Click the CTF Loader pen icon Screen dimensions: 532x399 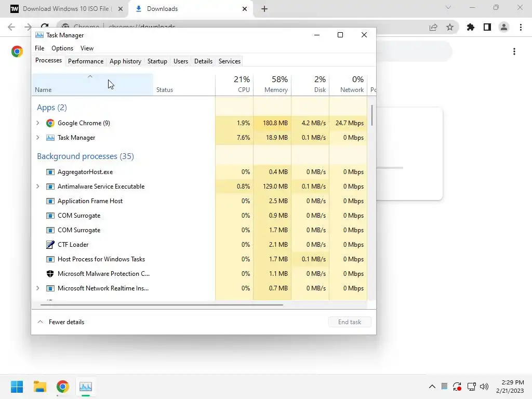click(x=50, y=245)
